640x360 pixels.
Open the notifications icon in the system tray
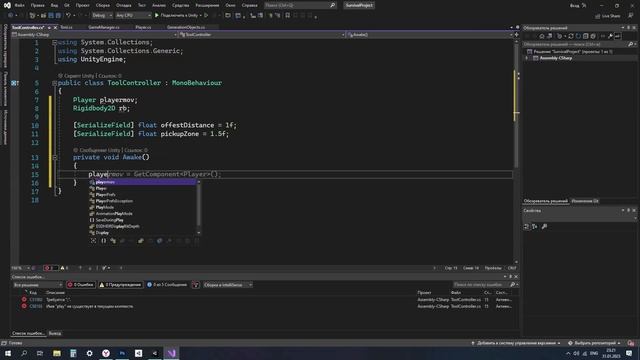pyautogui.click(x=629, y=353)
